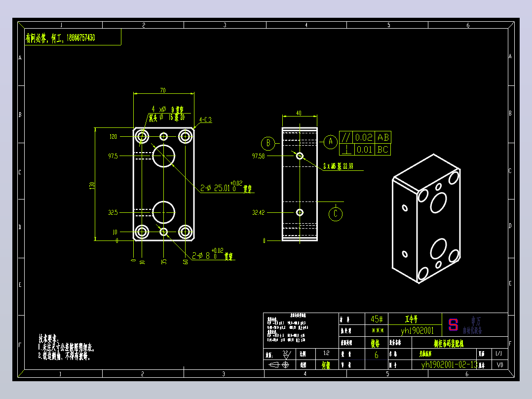This screenshot has width=532, height=399.
Task: Select the quantity value 6 in title block
Action: click(376, 355)
